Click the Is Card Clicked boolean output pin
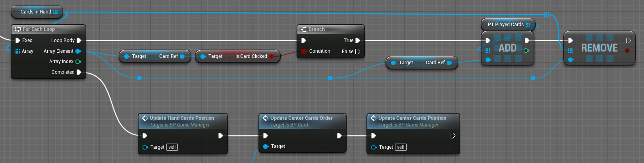644x163 pixels. point(272,56)
